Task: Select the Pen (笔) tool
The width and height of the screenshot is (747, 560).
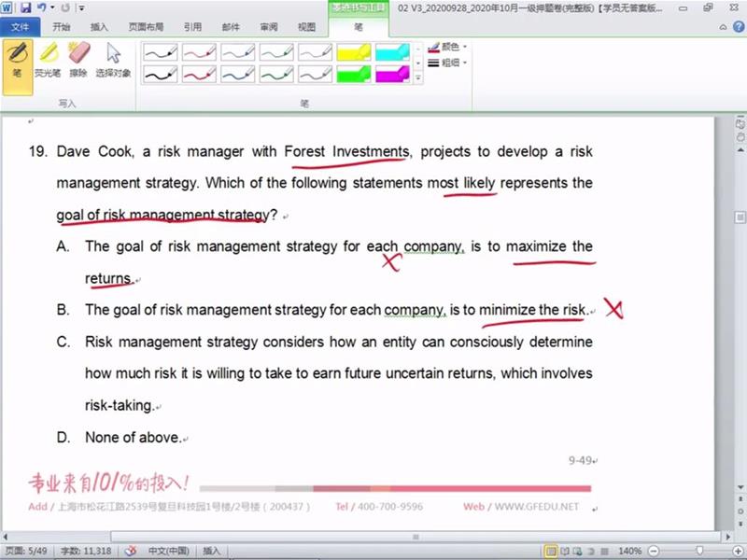Action: (x=18, y=67)
